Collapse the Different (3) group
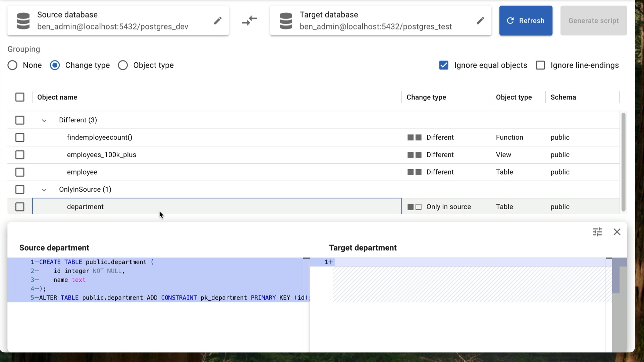The width and height of the screenshot is (644, 362). click(44, 120)
